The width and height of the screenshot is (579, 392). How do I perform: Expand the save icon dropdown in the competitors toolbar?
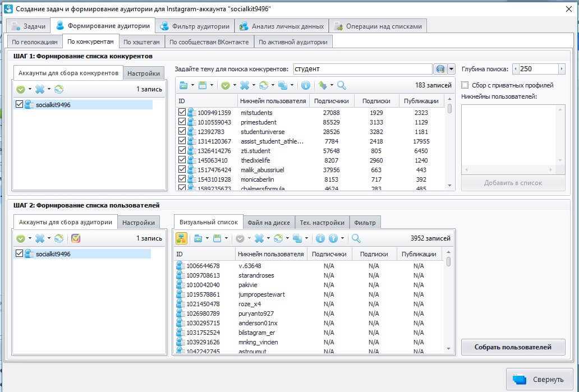212,86
